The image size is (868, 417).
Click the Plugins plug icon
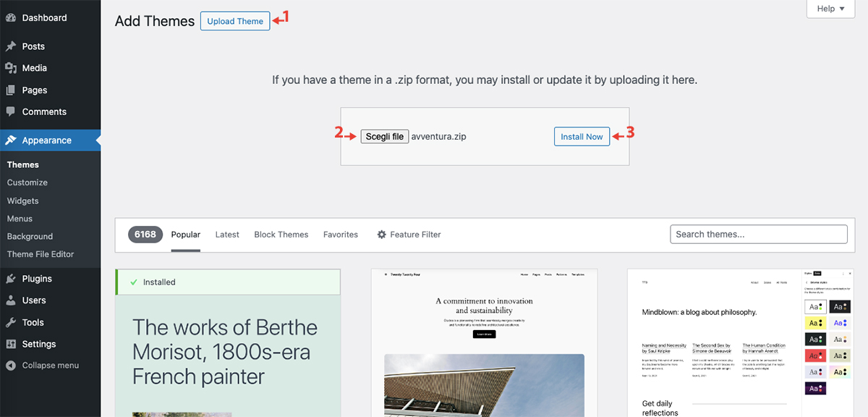point(11,279)
